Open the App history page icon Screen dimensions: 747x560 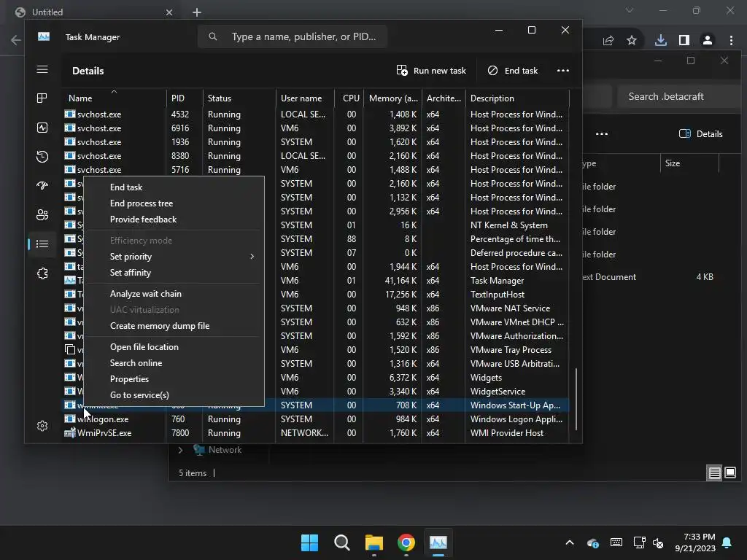point(42,157)
